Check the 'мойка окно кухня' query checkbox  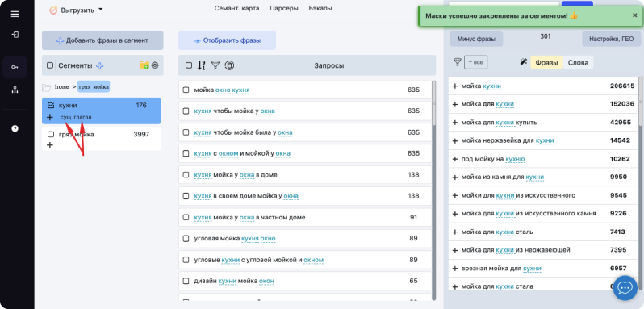186,90
